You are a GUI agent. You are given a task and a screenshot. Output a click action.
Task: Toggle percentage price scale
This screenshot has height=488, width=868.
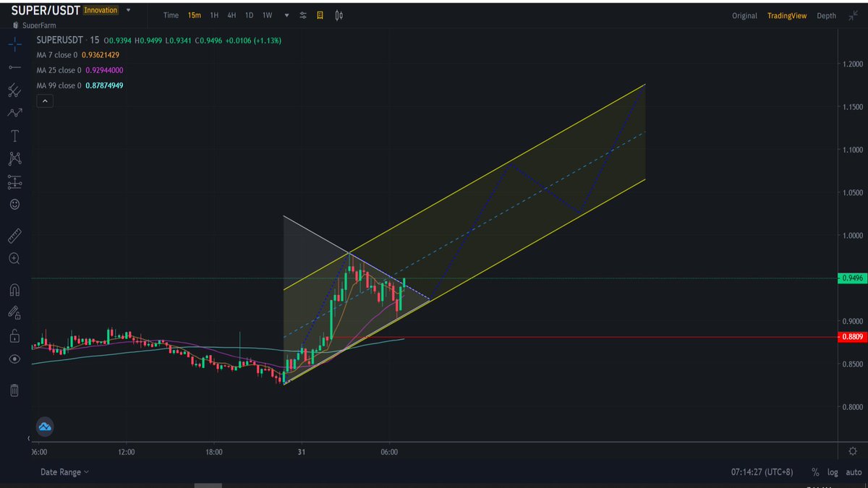click(x=815, y=471)
